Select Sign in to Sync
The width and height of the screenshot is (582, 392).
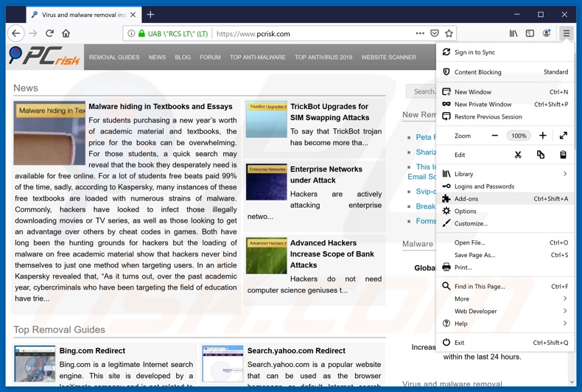[505, 52]
